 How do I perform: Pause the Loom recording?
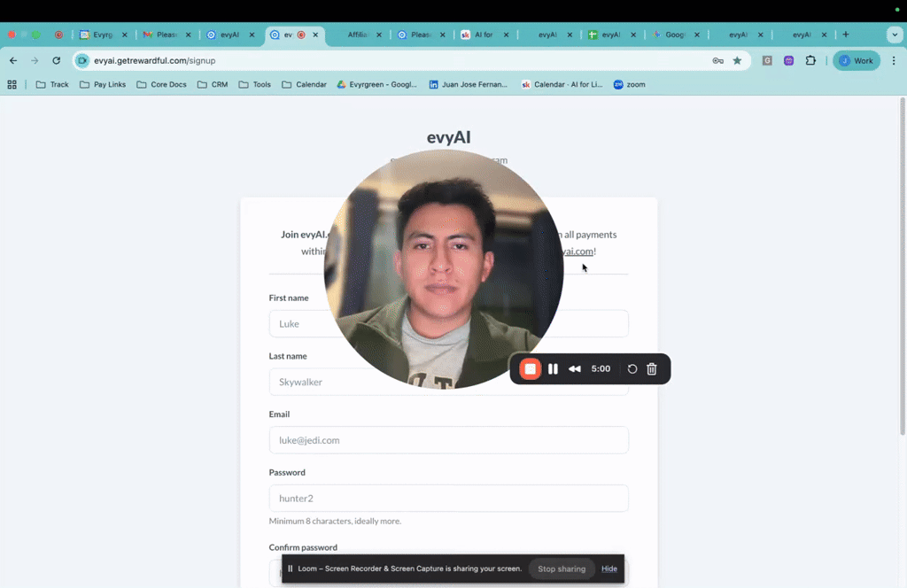pos(553,368)
